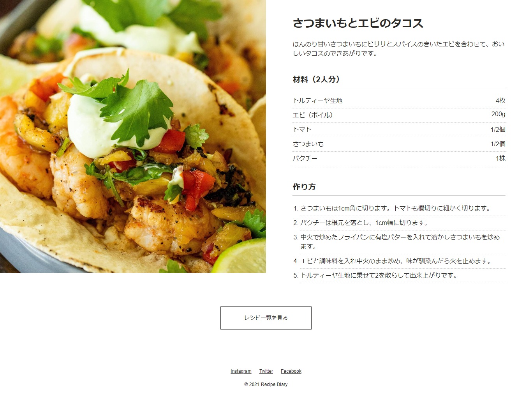Open the Twitter footer link
This screenshot has height=395, width=532.
266,371
